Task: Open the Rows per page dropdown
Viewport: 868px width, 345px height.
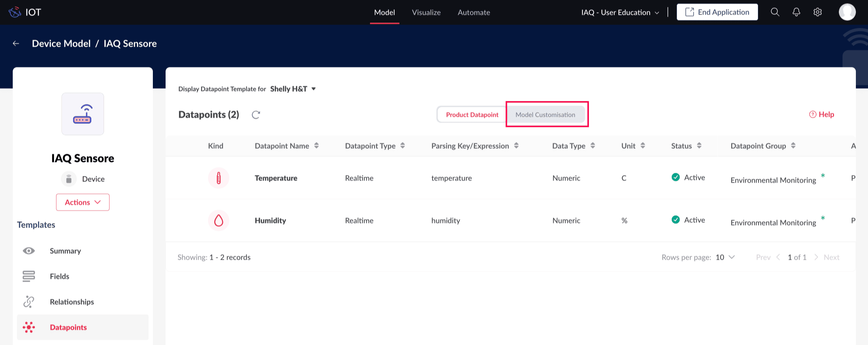Action: pyautogui.click(x=725, y=257)
